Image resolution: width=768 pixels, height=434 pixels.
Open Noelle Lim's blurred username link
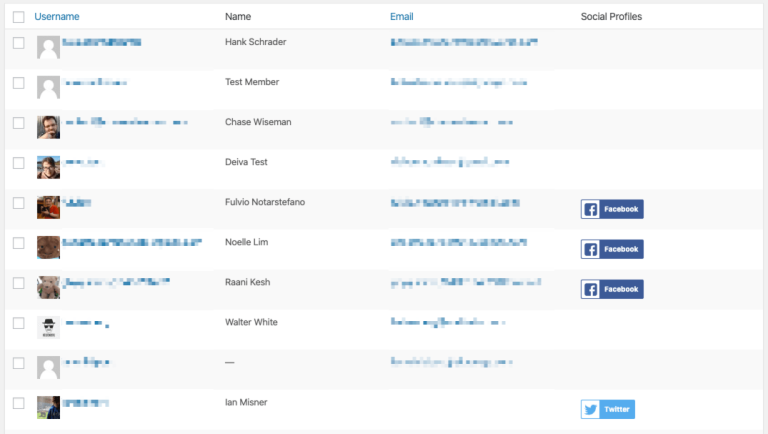click(x=132, y=242)
